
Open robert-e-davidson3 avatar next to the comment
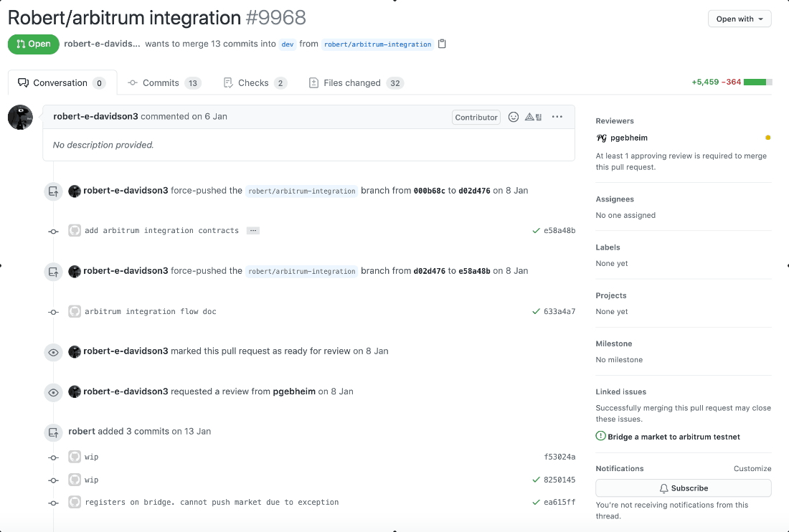point(20,117)
